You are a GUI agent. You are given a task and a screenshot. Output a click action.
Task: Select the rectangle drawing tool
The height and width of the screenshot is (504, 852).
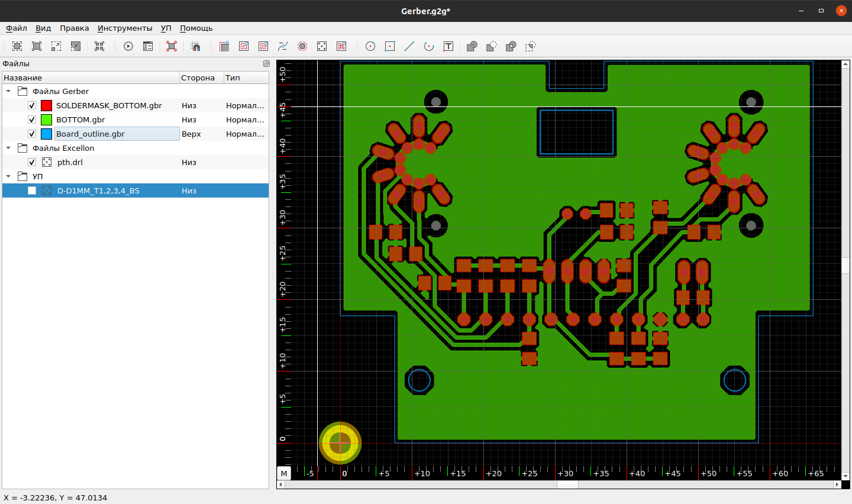[x=390, y=46]
